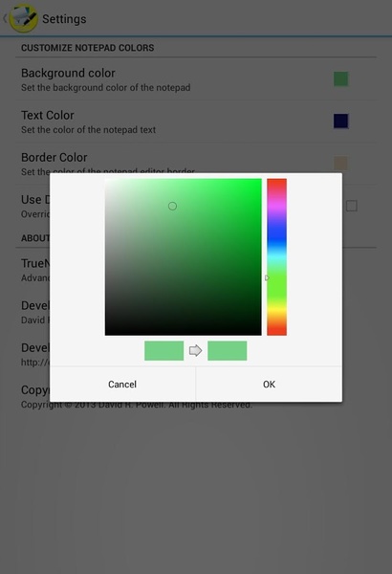Viewport: 392px width, 574px height.
Task: Toggle the checkbox behind the dialog
Action: (352, 206)
